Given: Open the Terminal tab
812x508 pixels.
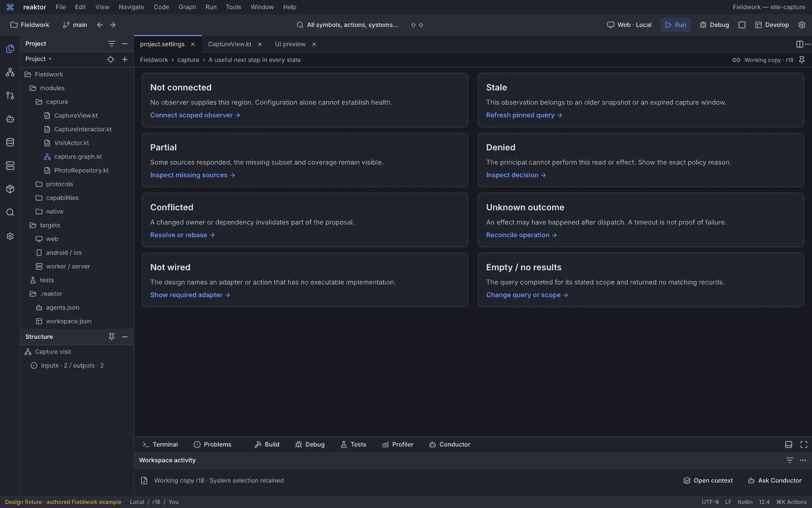Looking at the screenshot, I should 160,444.
